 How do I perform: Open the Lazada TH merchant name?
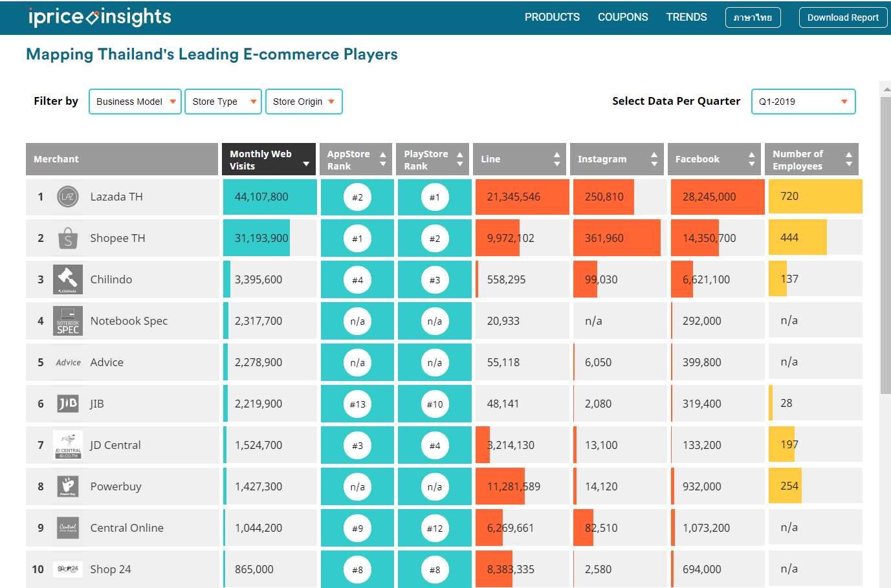pos(116,197)
